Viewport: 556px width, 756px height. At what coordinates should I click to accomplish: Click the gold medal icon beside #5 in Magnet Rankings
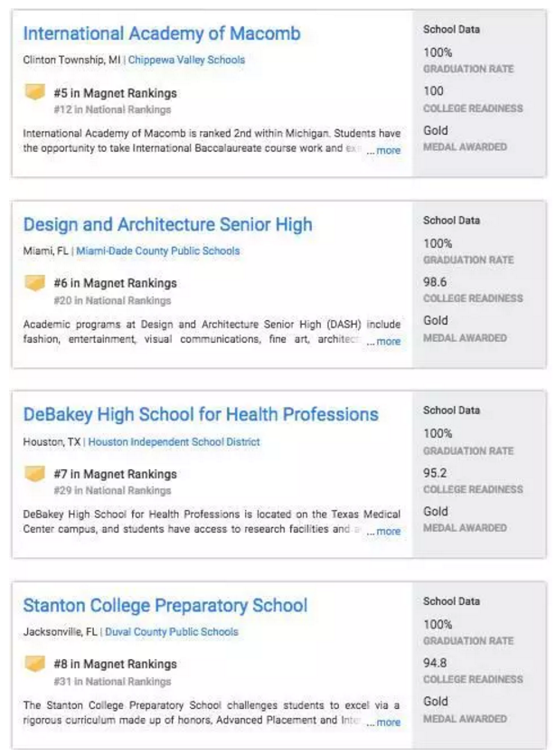[x=34, y=92]
